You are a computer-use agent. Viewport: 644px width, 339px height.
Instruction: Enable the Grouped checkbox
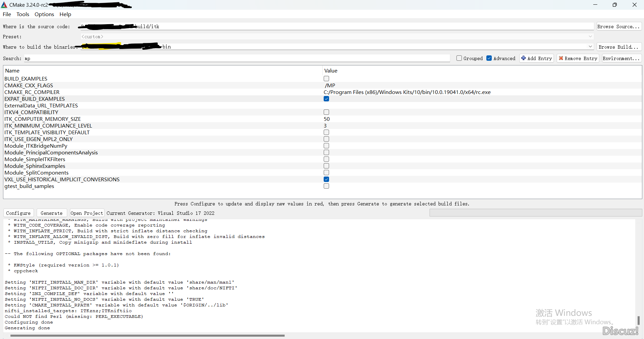pos(459,58)
